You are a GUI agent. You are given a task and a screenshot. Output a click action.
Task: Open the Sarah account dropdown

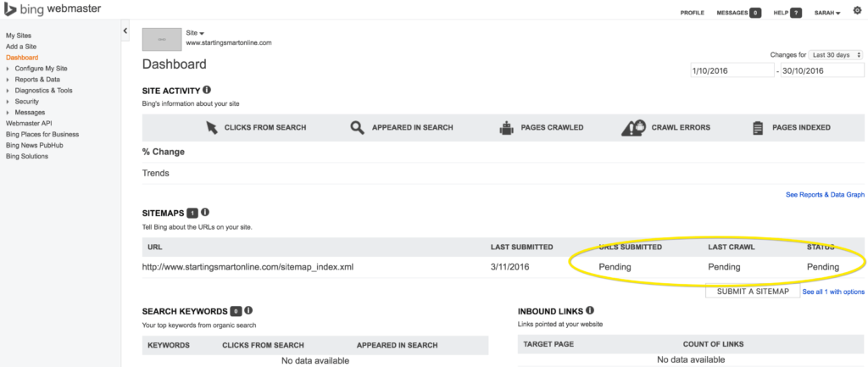pos(827,13)
